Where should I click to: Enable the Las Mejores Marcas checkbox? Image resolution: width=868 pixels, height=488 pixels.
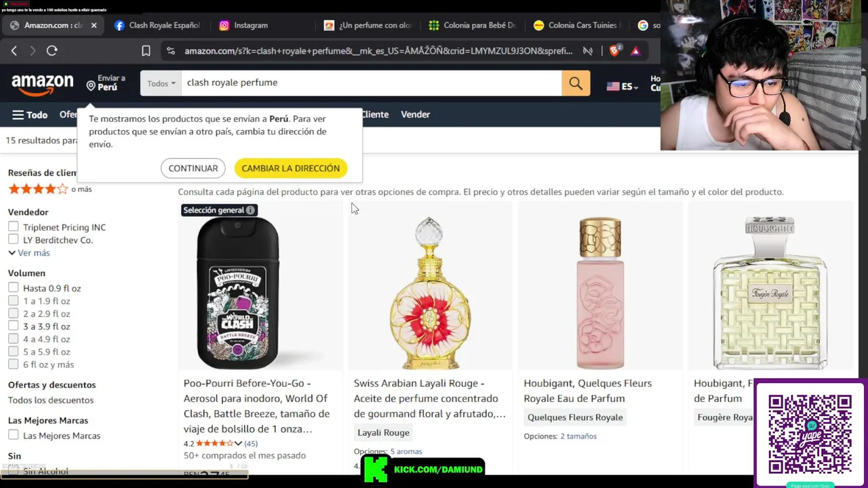pyautogui.click(x=14, y=435)
